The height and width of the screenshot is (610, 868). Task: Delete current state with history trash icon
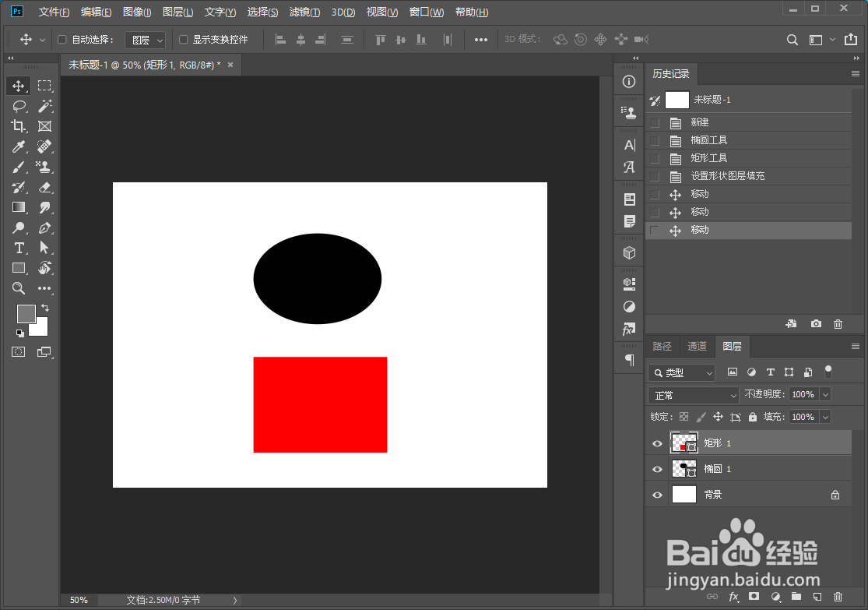pos(838,324)
